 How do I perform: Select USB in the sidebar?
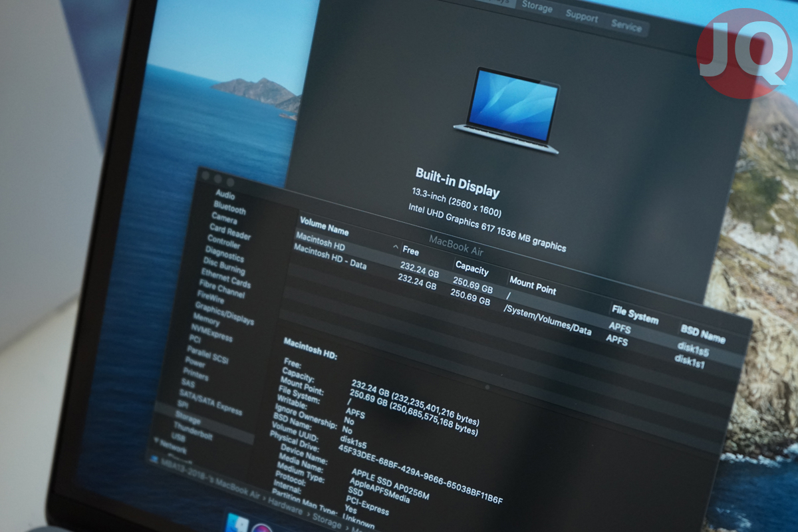178,438
